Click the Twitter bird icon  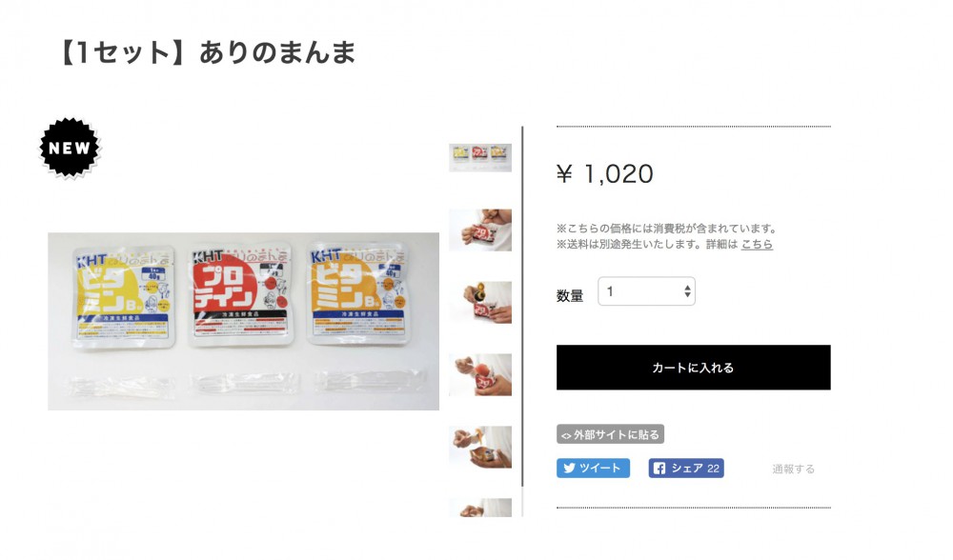[569, 469]
